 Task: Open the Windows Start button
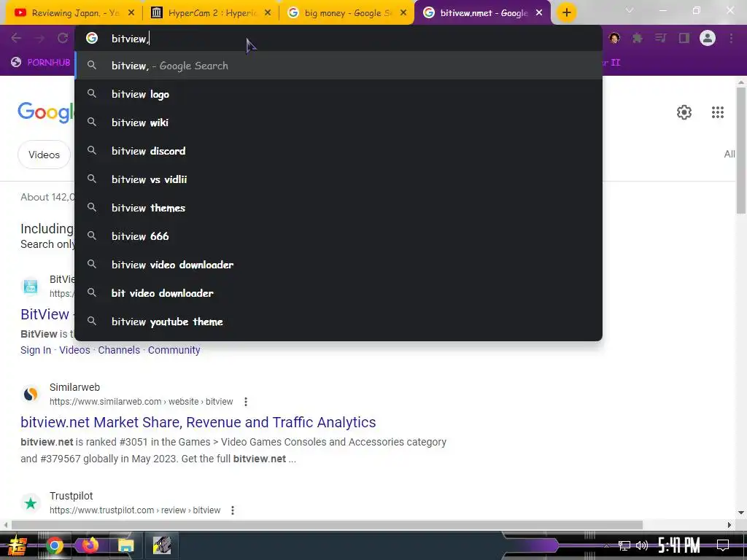tap(17, 545)
